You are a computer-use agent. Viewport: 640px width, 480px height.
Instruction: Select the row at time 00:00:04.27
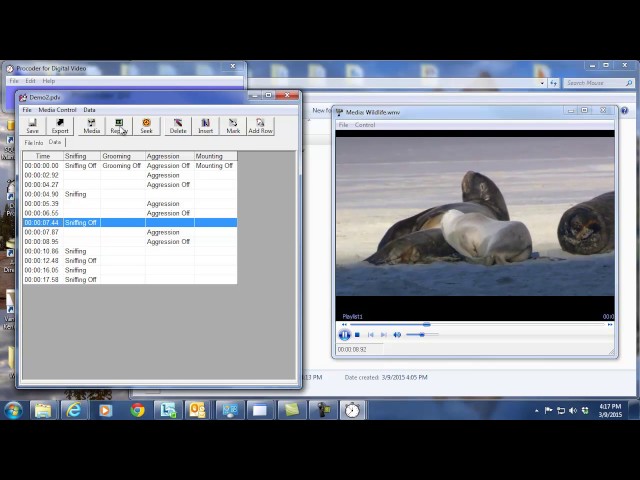(130, 184)
